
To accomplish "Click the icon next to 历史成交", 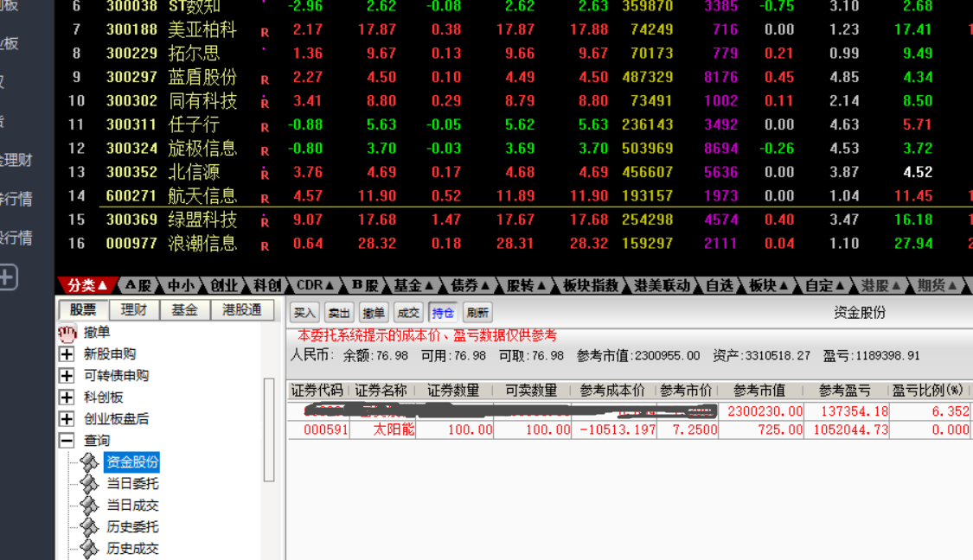I will point(89,549).
